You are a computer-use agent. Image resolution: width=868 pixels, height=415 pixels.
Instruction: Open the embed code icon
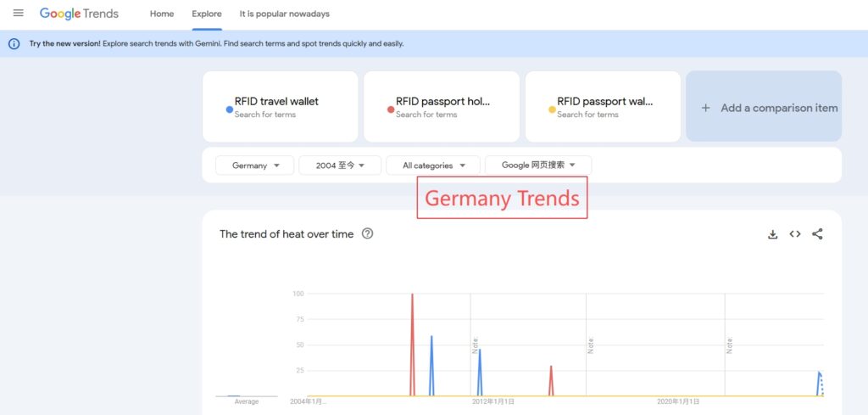pos(795,234)
